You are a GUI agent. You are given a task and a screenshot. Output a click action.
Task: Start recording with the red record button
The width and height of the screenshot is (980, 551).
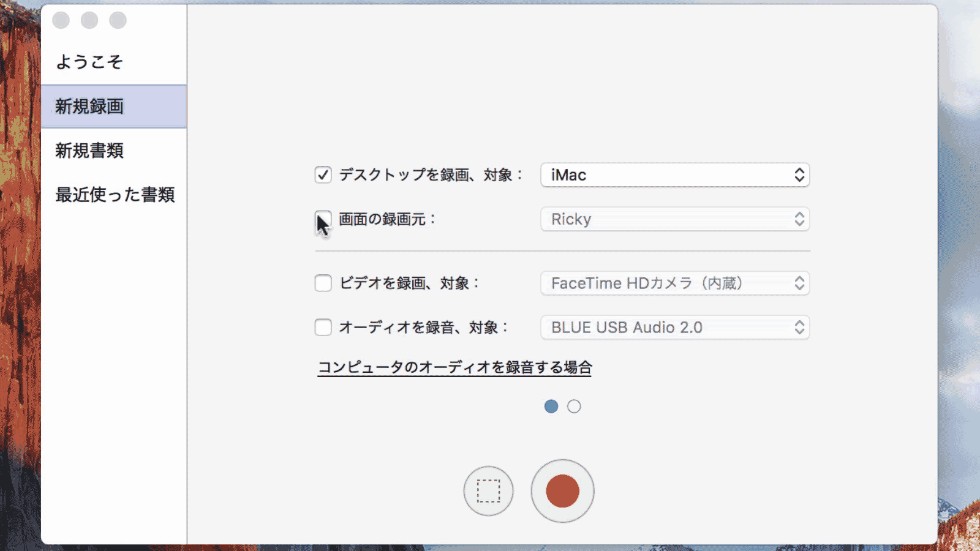pyautogui.click(x=562, y=491)
